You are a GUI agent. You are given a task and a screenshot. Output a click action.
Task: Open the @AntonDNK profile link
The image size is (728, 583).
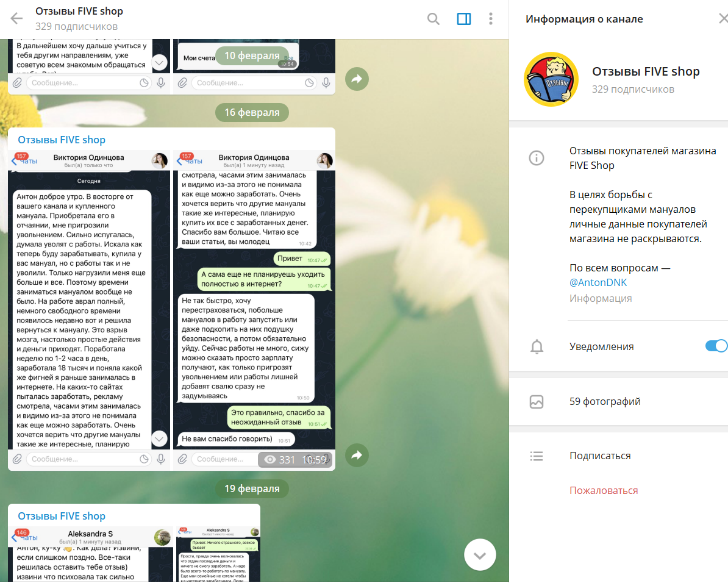598,282
